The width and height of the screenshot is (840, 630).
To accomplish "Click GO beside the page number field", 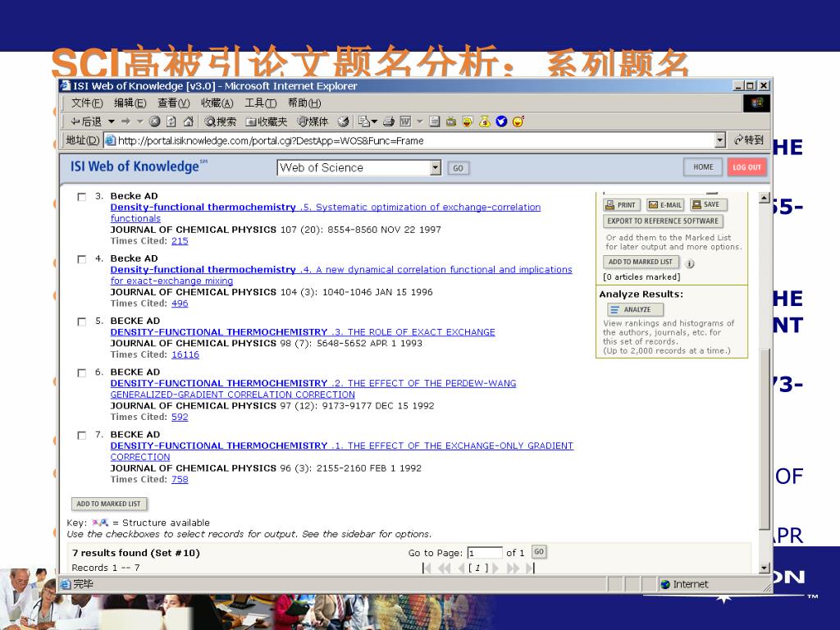I will (539, 552).
